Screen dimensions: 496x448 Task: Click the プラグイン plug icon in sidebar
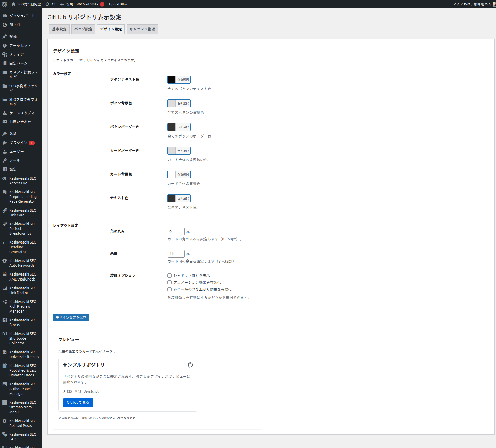click(5, 143)
